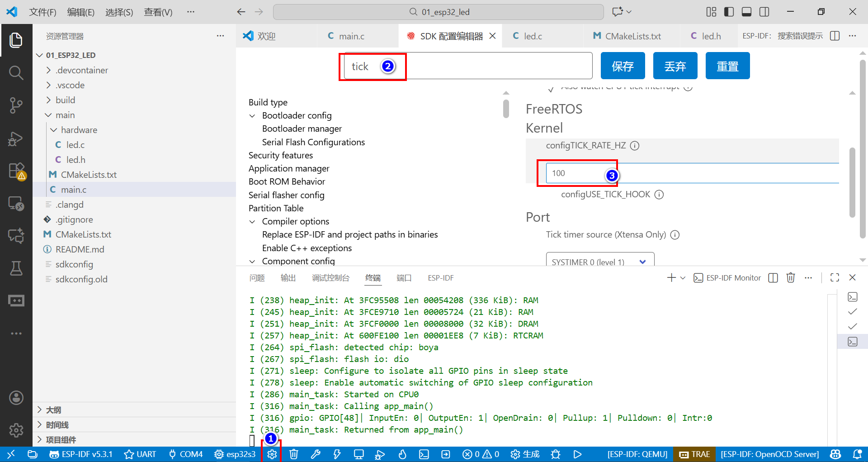
Task: Collapse Compiler options menu section
Action: click(252, 222)
